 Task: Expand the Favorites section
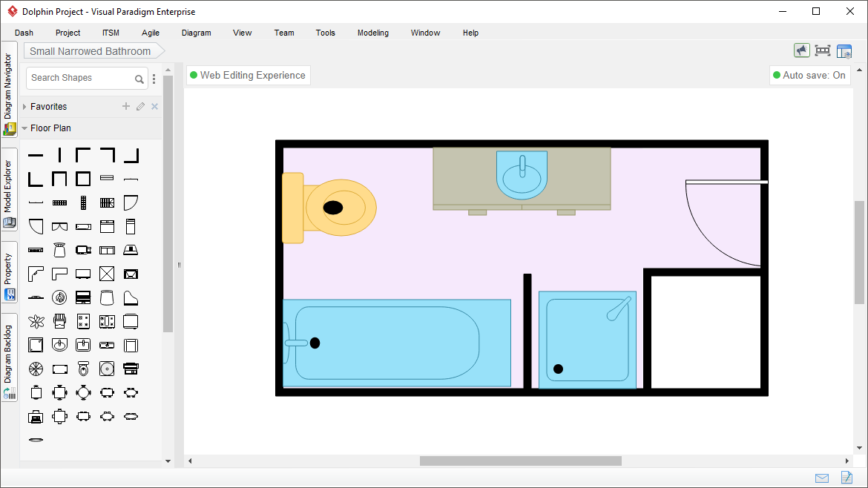coord(26,106)
